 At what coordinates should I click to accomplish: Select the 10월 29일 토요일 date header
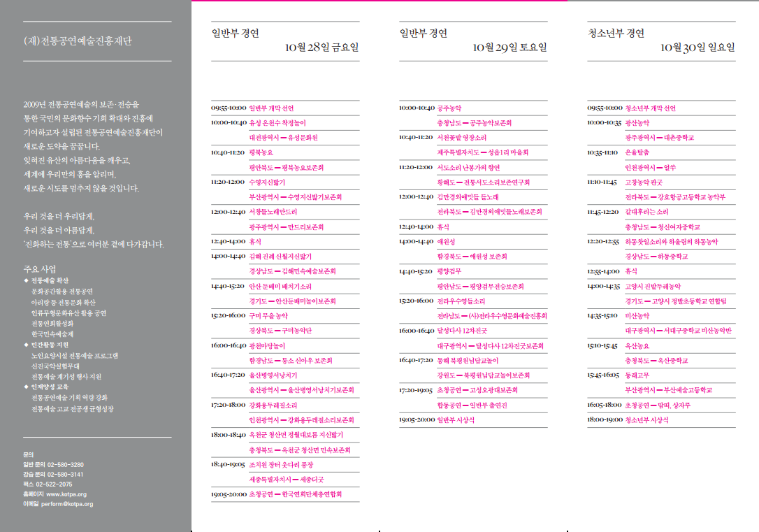[x=509, y=48]
